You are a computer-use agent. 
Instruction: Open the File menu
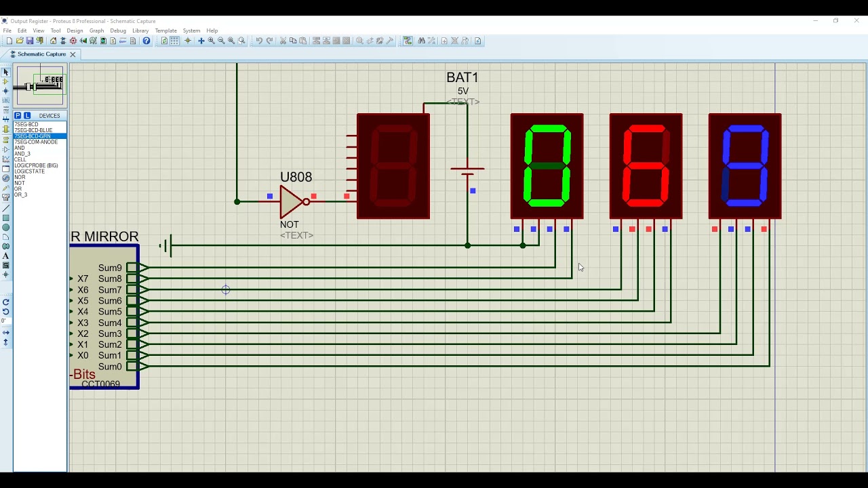pyautogui.click(x=7, y=30)
